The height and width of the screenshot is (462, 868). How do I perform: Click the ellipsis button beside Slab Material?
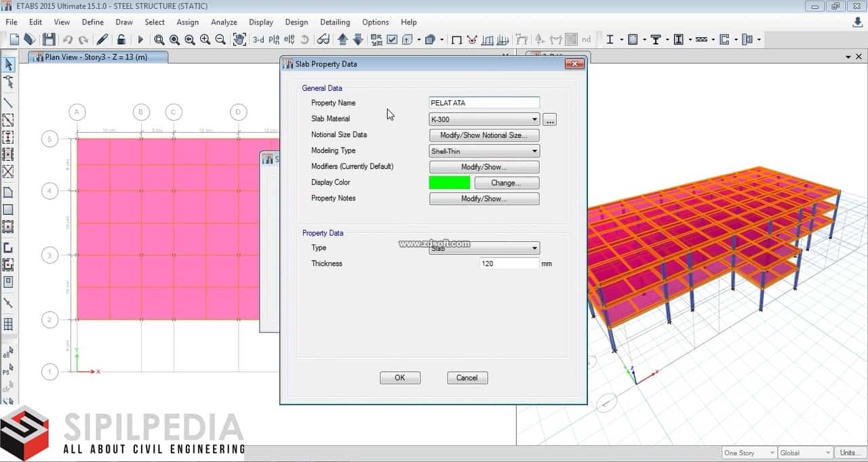click(550, 120)
